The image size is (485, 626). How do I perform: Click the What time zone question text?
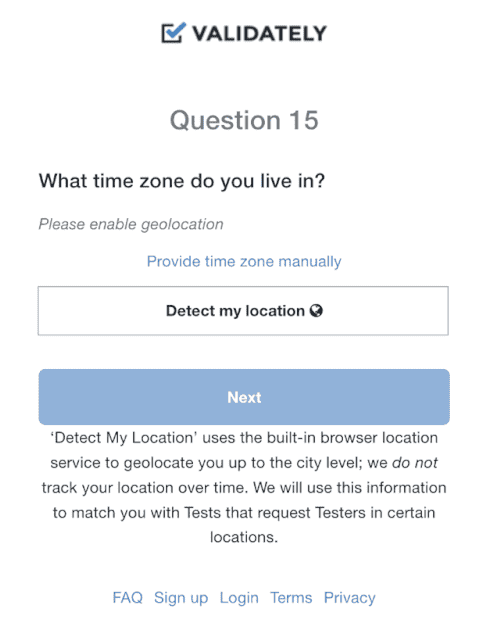click(182, 181)
